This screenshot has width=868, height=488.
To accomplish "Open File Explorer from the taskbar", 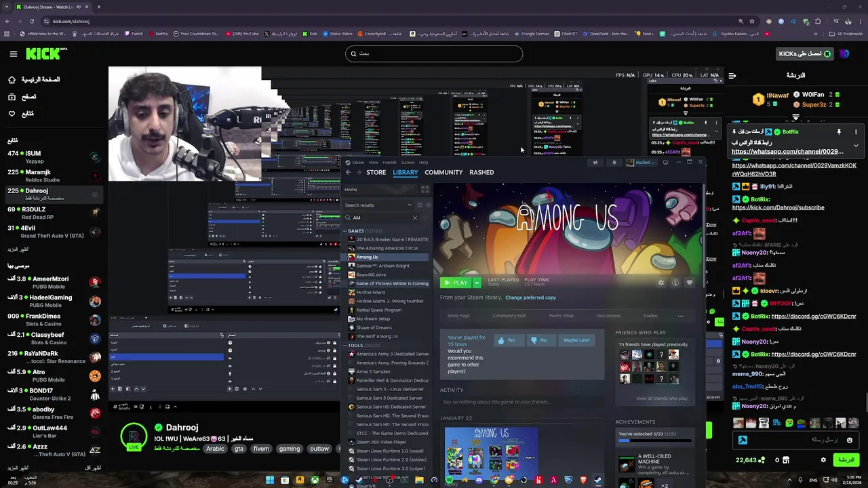I will click(x=419, y=481).
